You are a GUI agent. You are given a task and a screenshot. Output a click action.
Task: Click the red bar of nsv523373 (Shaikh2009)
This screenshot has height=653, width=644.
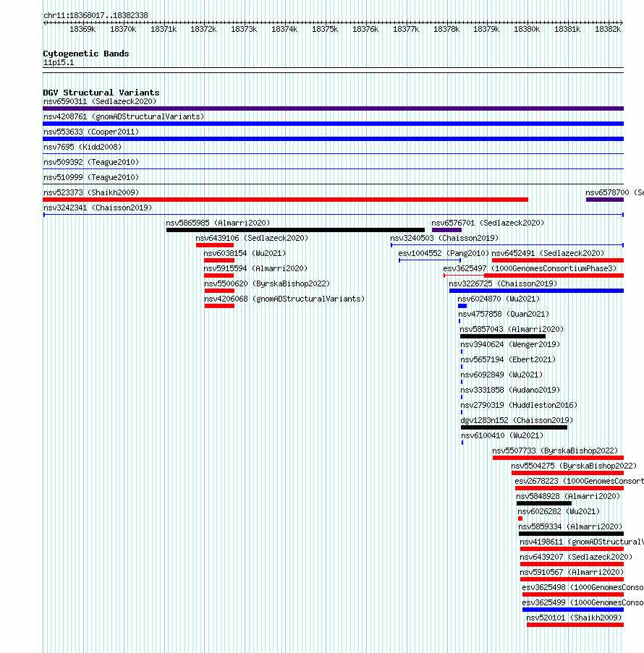(286, 200)
